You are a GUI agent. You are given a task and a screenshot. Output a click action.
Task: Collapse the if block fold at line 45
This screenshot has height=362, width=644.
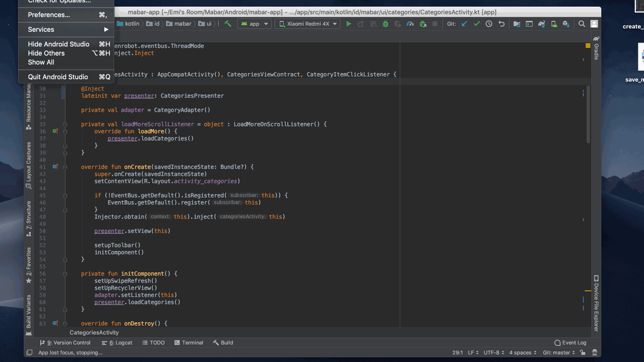tap(65, 195)
